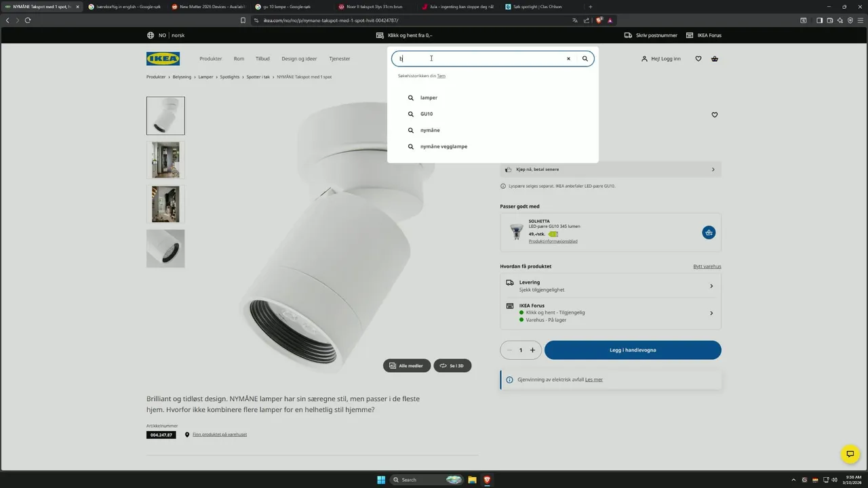
Task: Switch to gu 10 lampe tab
Action: pos(291,7)
